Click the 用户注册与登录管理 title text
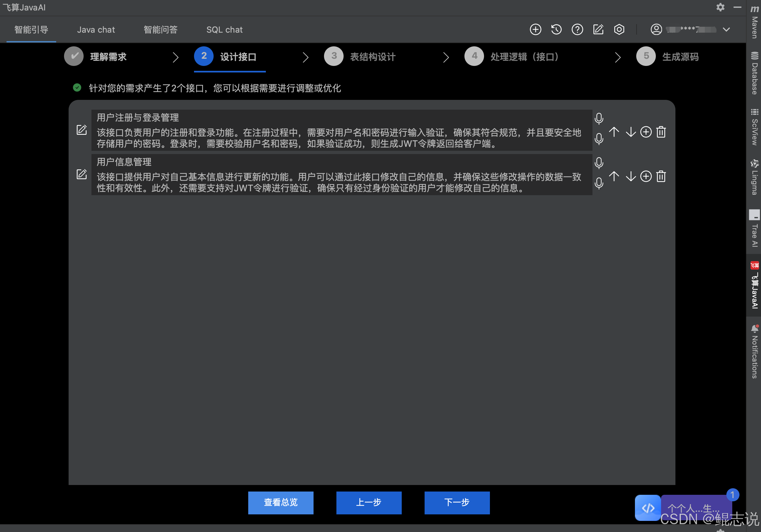The image size is (761, 532). point(138,117)
